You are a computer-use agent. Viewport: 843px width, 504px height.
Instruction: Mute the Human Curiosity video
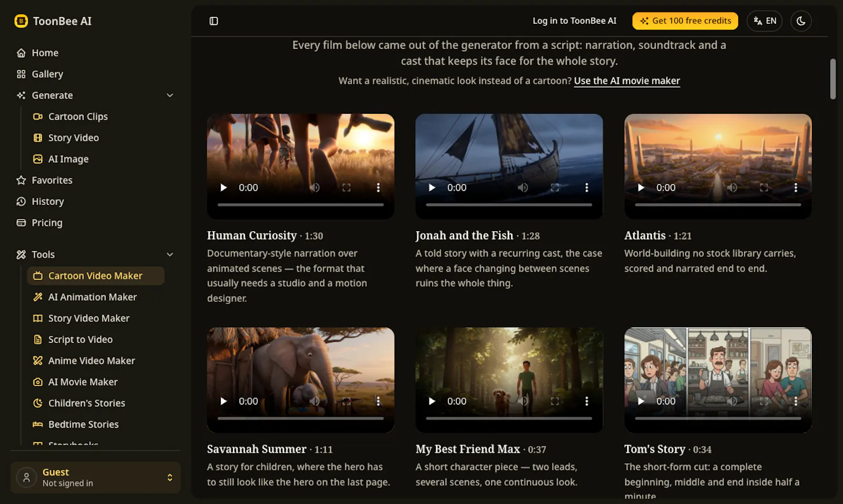[315, 187]
